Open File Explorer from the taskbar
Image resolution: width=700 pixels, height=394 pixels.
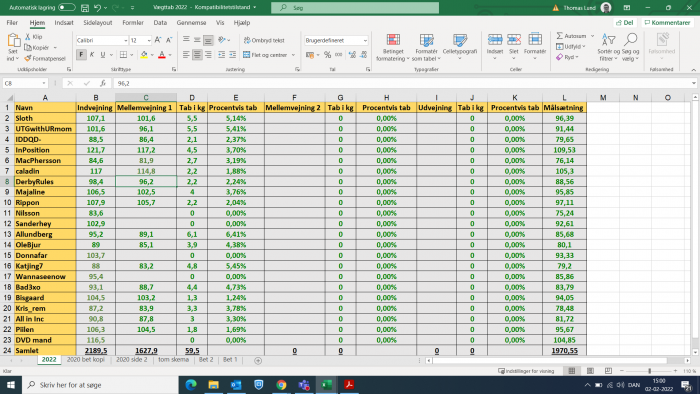click(x=213, y=385)
